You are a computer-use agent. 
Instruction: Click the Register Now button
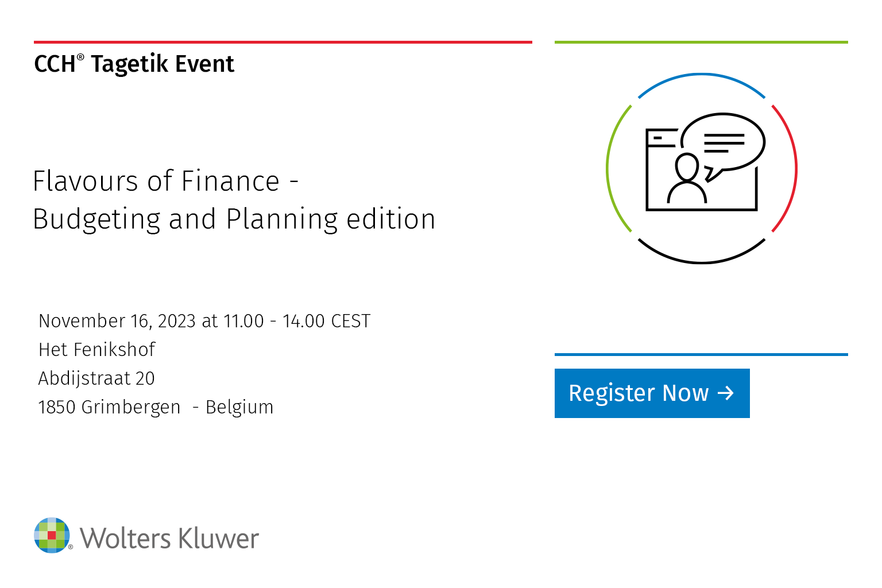tap(651, 393)
